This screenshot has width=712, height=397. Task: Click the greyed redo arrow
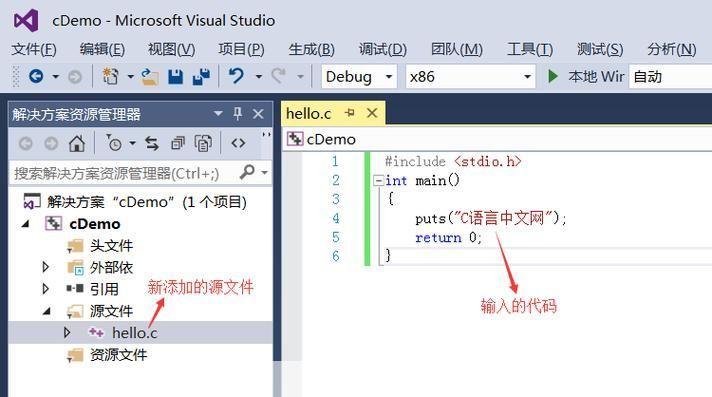pyautogui.click(x=278, y=76)
